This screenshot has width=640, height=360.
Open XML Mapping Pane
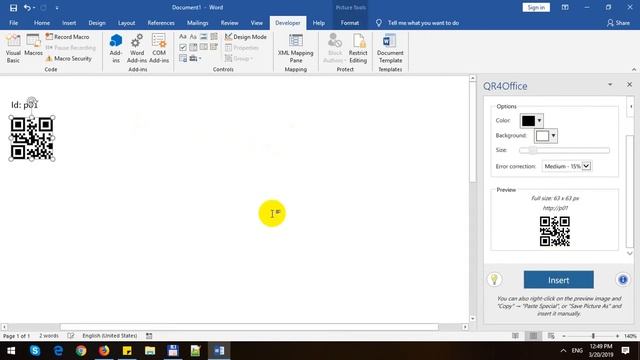pos(296,48)
